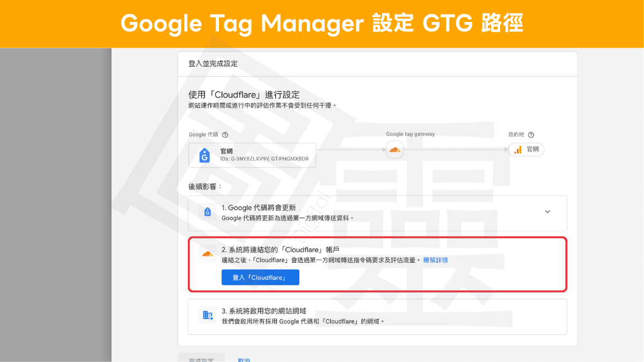Image resolution: width=644 pixels, height=362 pixels.
Task: Expand the Google 代碼將會更新 section chevron
Action: (x=547, y=211)
